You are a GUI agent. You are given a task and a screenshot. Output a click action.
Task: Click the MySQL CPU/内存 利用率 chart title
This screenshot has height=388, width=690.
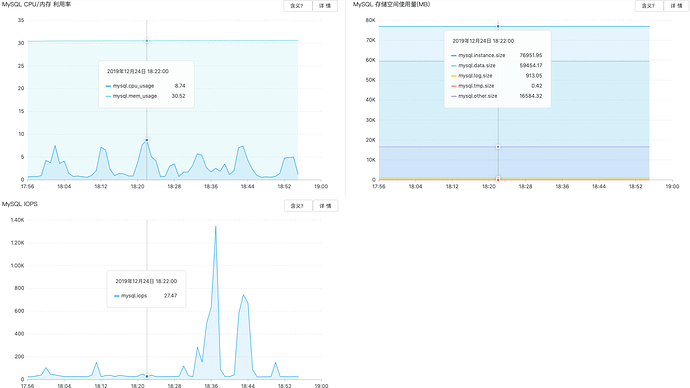37,4
